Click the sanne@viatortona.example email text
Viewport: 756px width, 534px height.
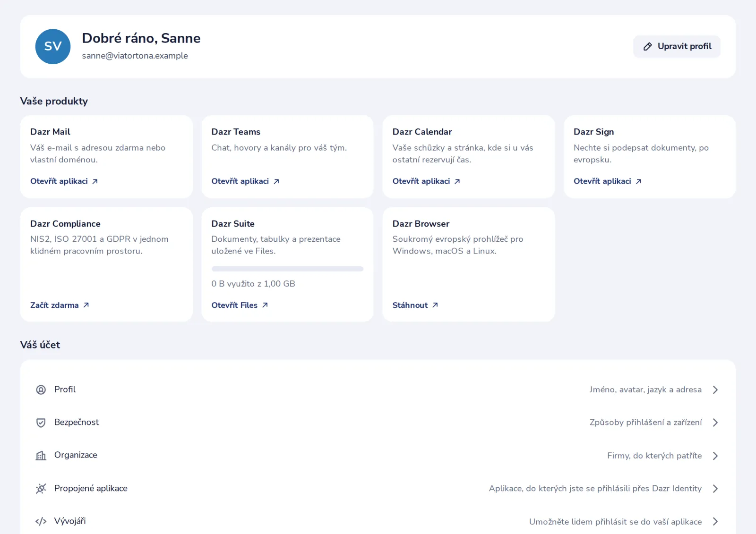[x=135, y=56]
